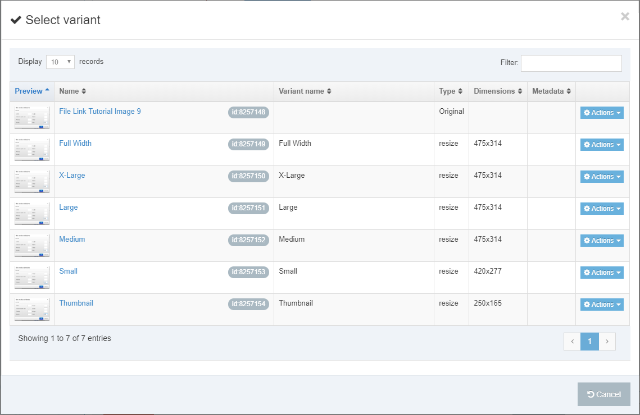Cancel the variant selection
This screenshot has height=415, width=640.
pos(604,394)
